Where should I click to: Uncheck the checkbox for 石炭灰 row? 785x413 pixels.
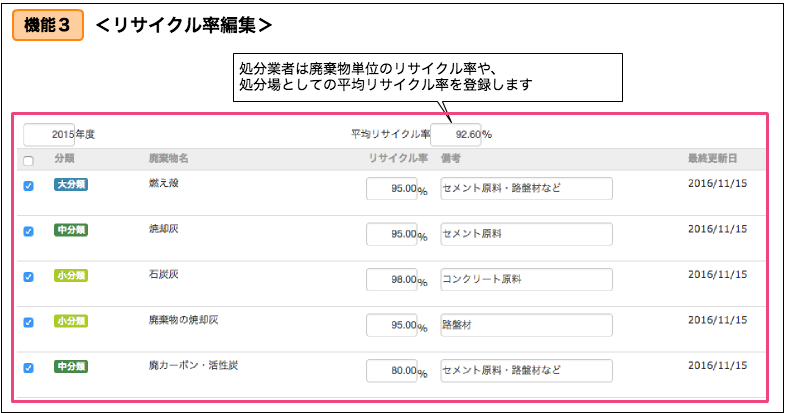pyautogui.click(x=28, y=277)
